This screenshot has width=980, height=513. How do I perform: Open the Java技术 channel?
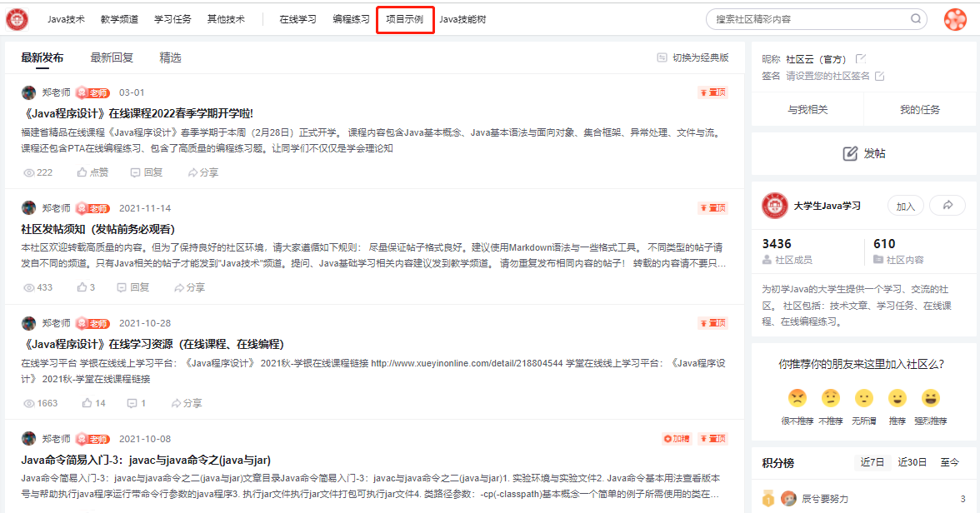tap(66, 19)
